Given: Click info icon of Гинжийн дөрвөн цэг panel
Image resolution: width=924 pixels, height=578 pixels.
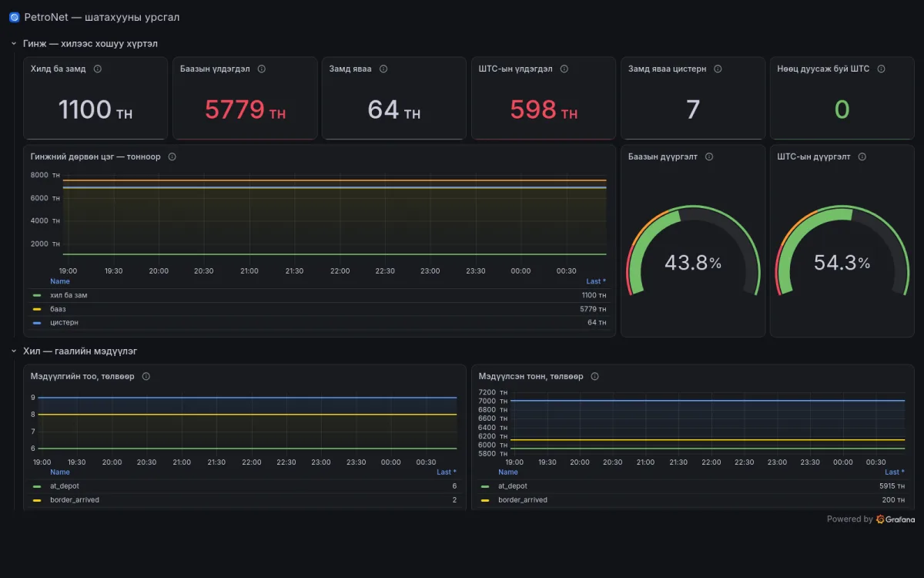Looking at the screenshot, I should (x=172, y=156).
